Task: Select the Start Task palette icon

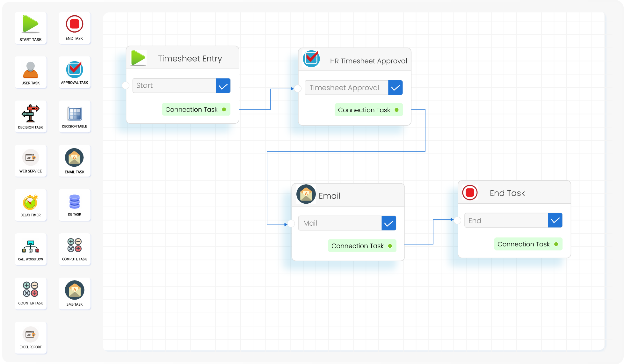Action: (31, 24)
